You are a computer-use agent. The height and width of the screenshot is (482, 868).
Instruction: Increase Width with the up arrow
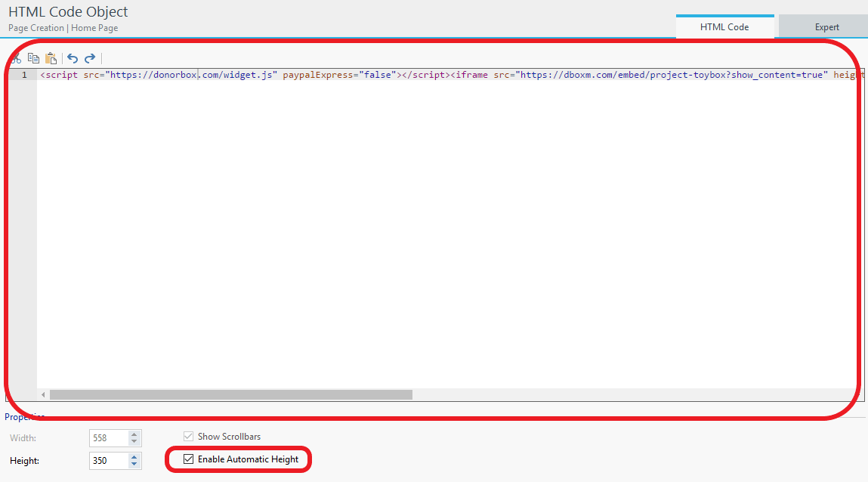point(134,434)
